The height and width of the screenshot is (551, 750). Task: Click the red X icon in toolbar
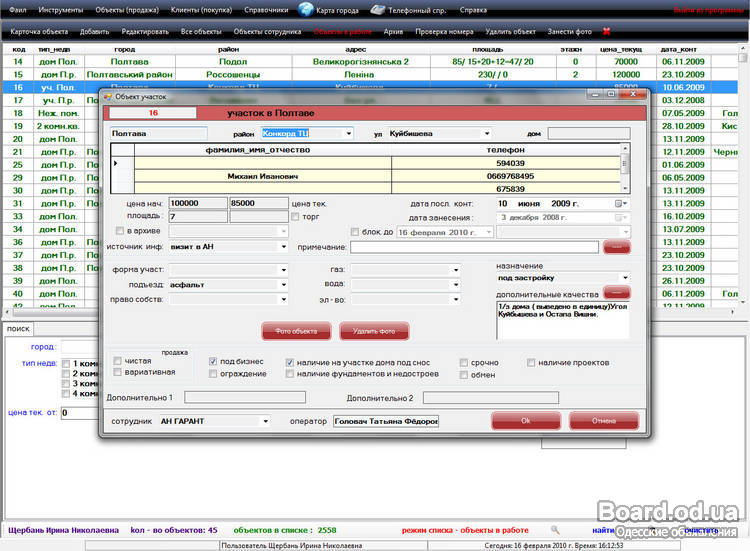(605, 31)
